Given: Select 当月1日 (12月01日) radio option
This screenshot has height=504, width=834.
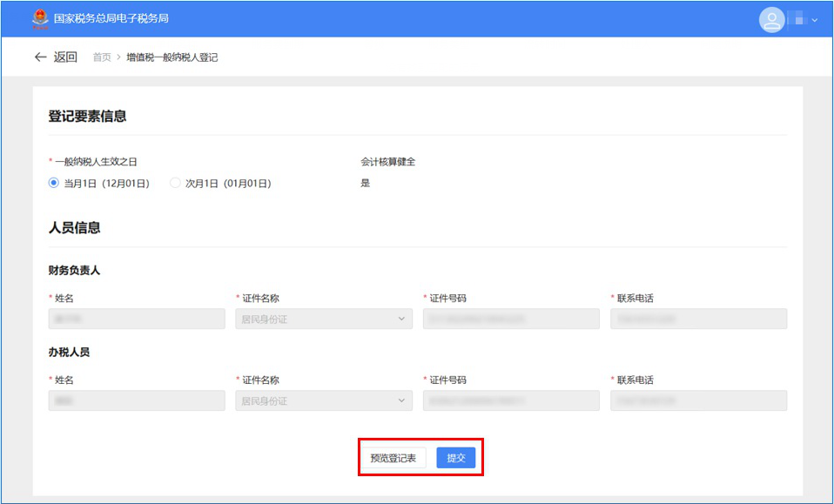Looking at the screenshot, I should [x=54, y=184].
